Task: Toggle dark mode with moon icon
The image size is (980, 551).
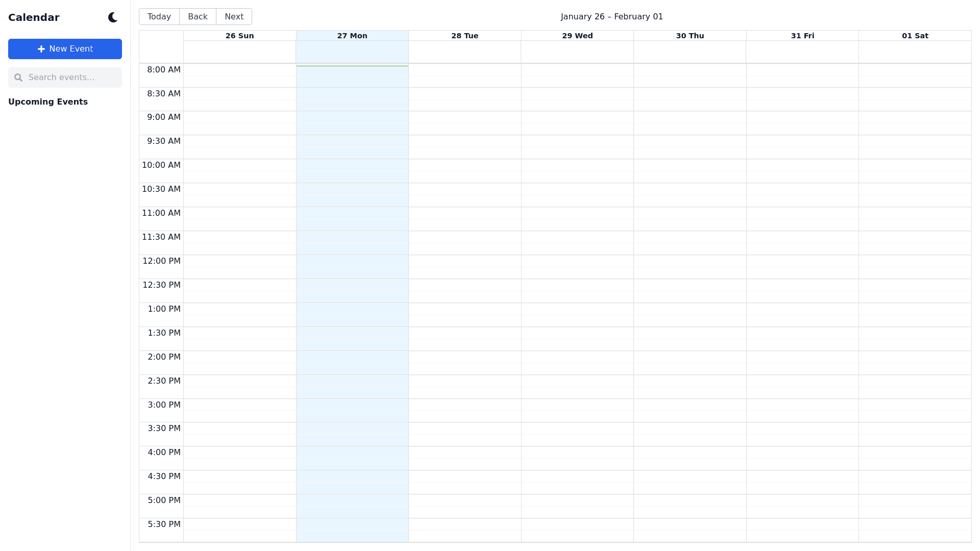Action: click(x=113, y=17)
